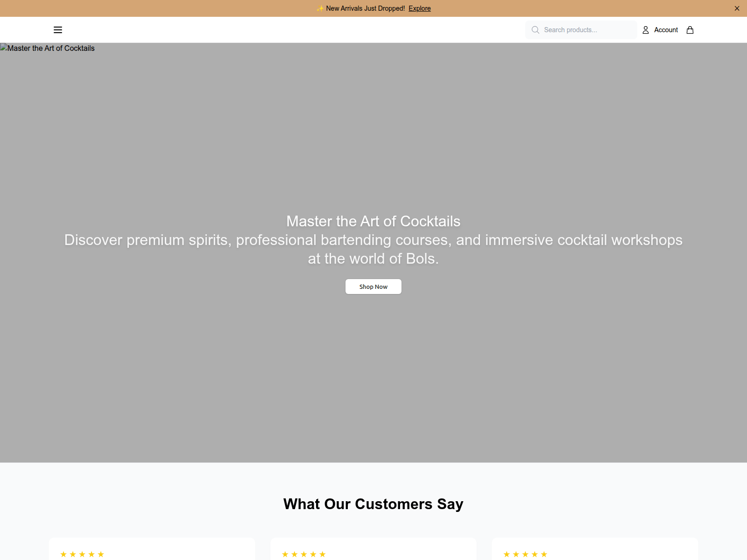Click the Account user icon
This screenshot has width=747, height=560.
click(x=646, y=30)
